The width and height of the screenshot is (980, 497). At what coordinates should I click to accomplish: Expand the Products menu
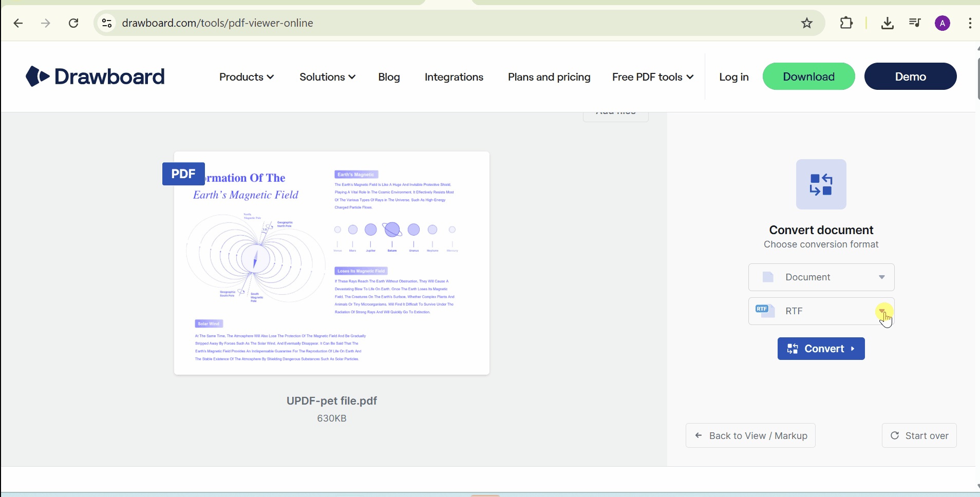pos(247,77)
